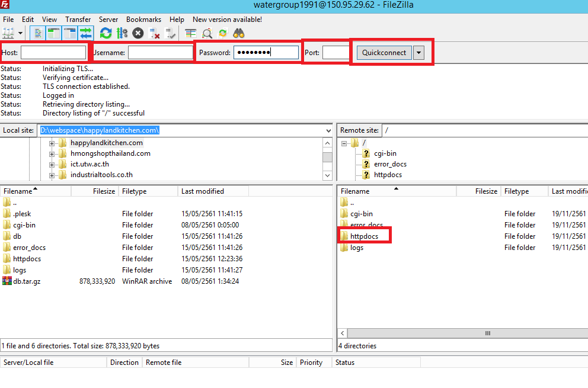The image size is (588, 388).
Task: Toggle processing of the transfer queue
Action: (122, 33)
